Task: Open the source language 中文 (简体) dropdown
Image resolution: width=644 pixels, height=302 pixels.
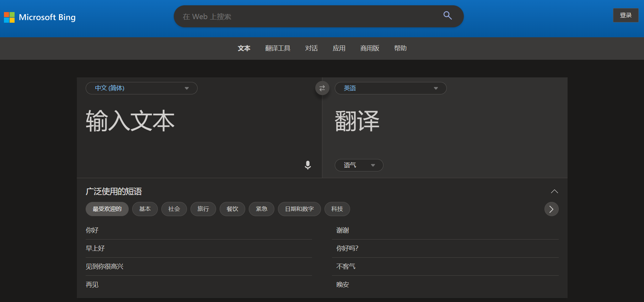Action: coord(141,88)
